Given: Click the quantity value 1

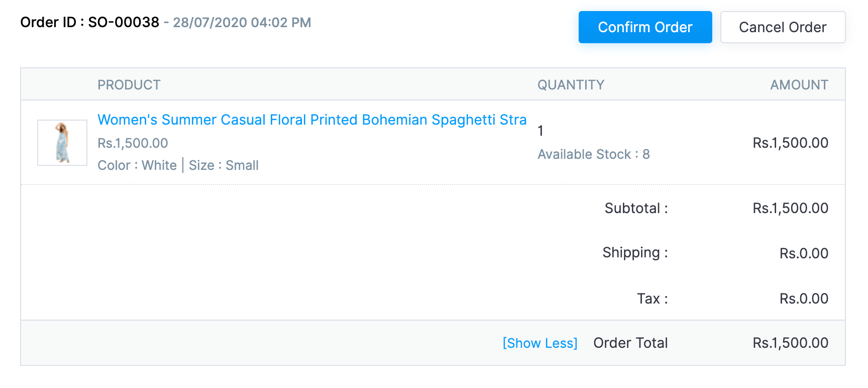Looking at the screenshot, I should tap(540, 131).
